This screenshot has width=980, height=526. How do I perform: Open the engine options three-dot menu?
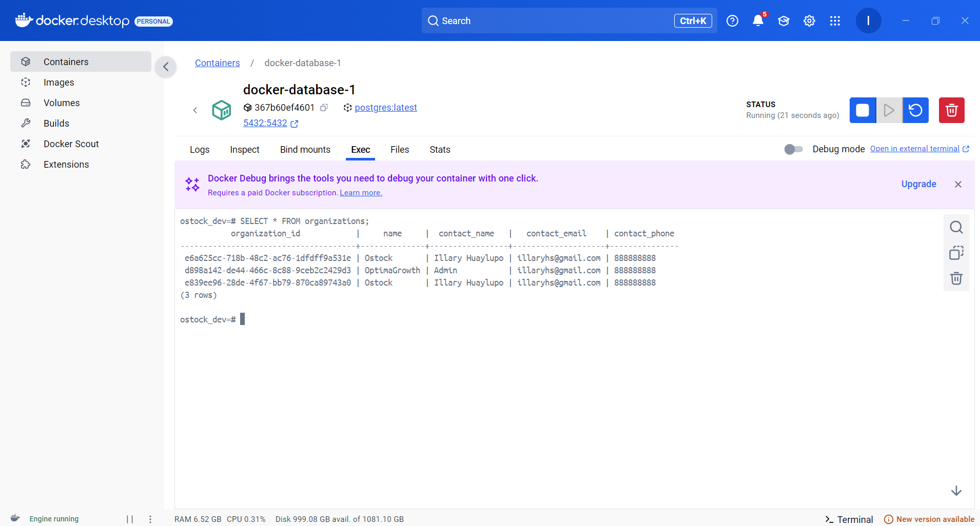click(150, 519)
